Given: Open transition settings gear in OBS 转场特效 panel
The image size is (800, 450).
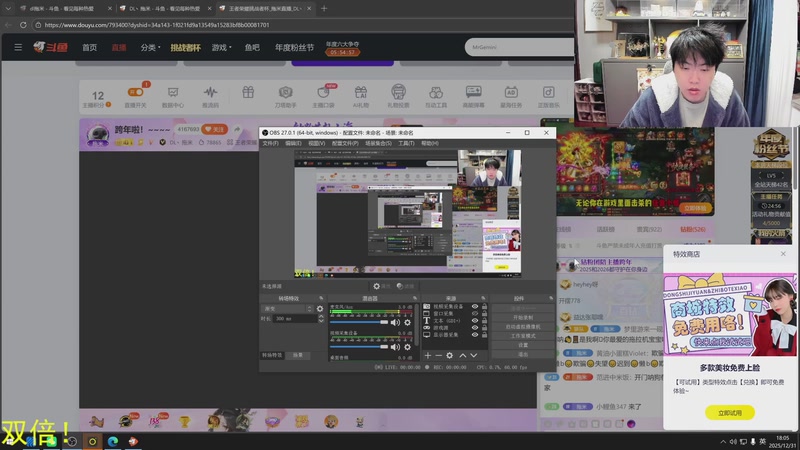Looking at the screenshot, I should coord(320,309).
